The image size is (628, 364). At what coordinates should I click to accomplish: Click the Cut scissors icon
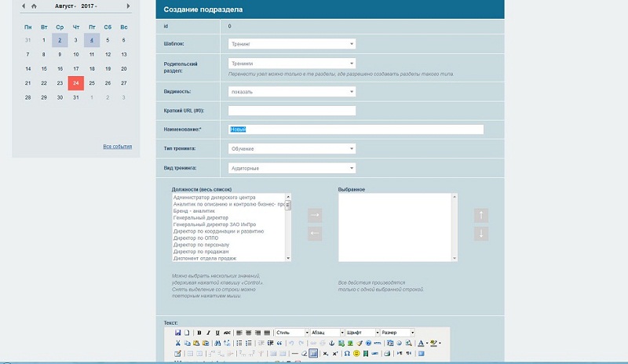click(178, 343)
